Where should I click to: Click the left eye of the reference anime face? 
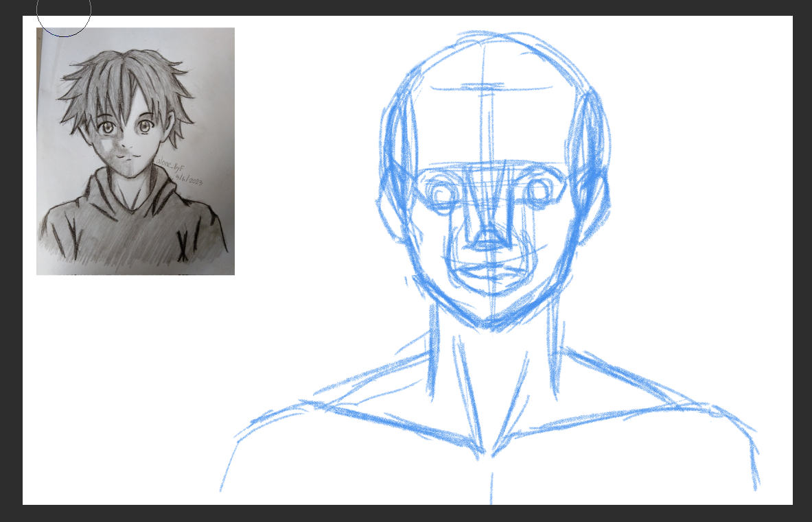107,127
